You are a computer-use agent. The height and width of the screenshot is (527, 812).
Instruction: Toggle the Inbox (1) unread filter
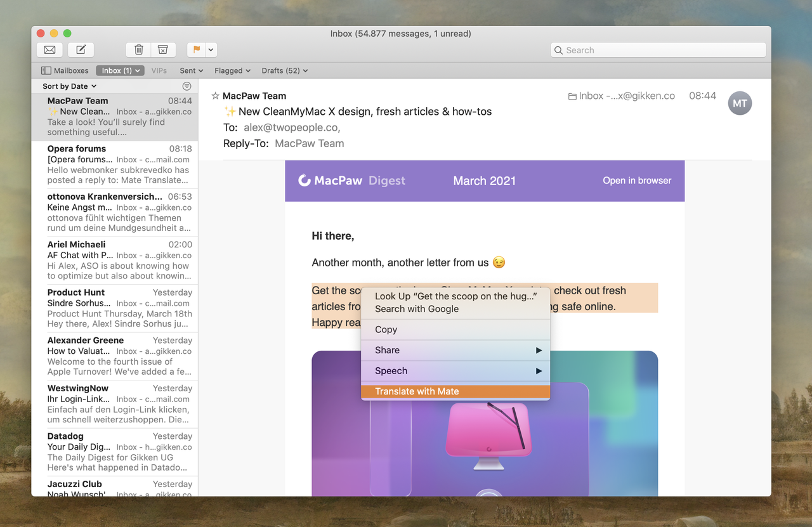(x=119, y=70)
